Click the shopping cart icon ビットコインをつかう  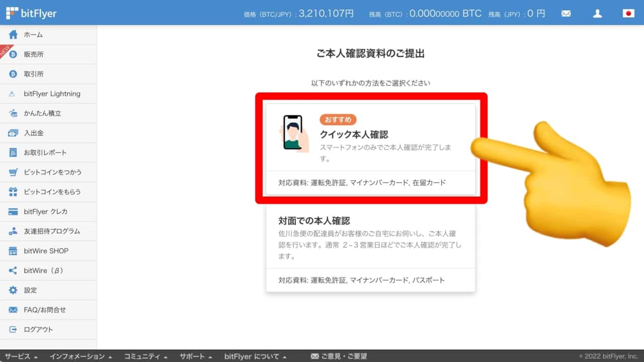[13, 172]
